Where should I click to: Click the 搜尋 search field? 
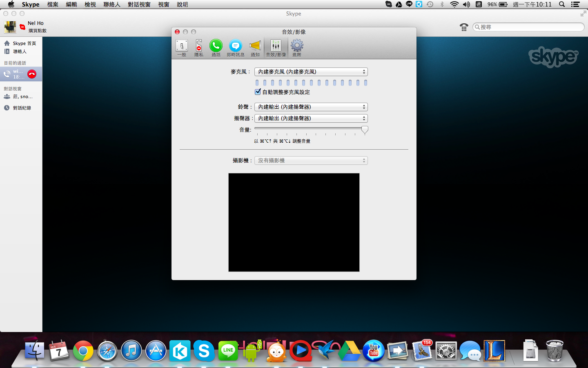pyautogui.click(x=528, y=27)
